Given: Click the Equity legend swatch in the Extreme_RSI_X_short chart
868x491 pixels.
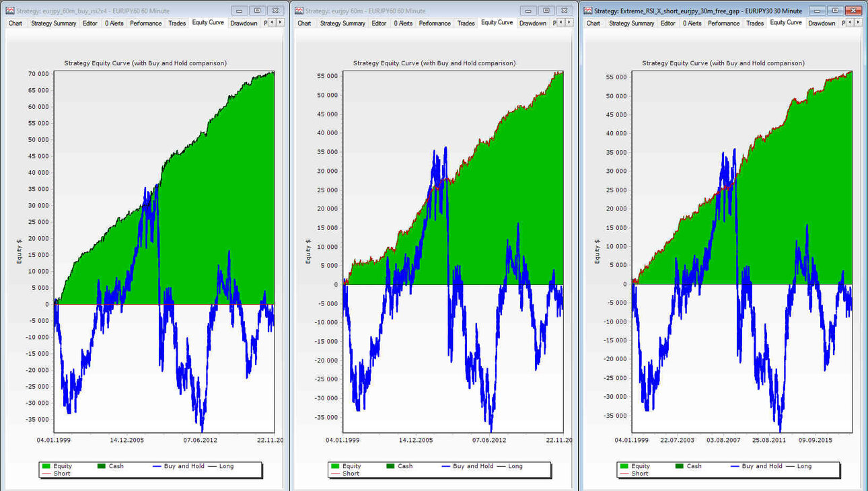Looking at the screenshot, I should [x=624, y=466].
